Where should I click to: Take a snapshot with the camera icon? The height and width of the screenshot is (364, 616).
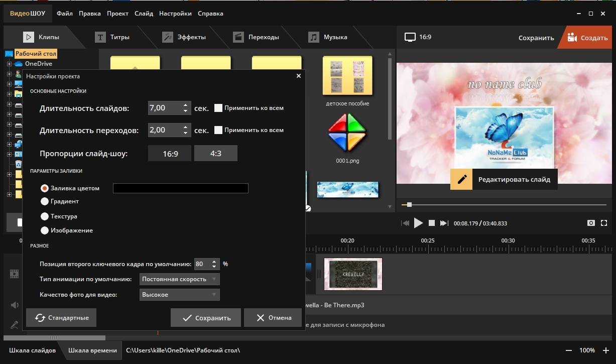tap(591, 223)
